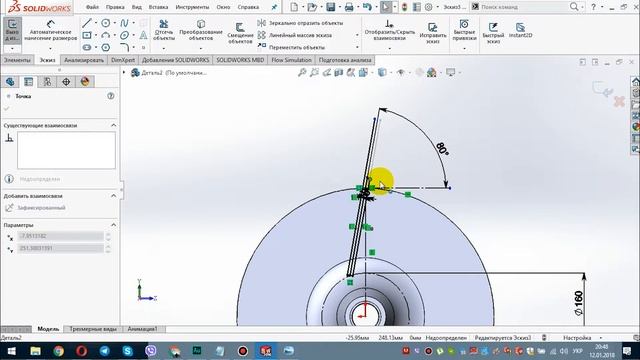Click the Rebuild traffic light icon
The width and height of the screenshot is (640, 360).
click(x=404, y=7)
